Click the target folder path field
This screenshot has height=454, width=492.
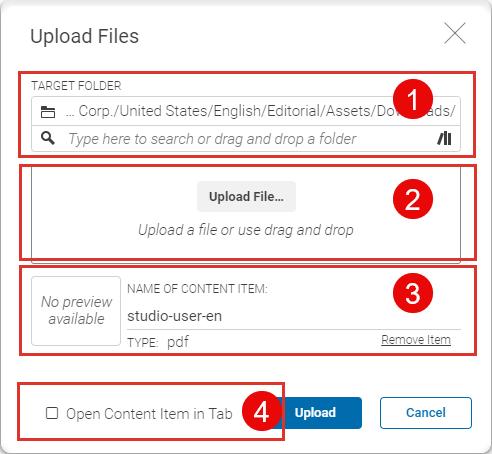(x=246, y=111)
